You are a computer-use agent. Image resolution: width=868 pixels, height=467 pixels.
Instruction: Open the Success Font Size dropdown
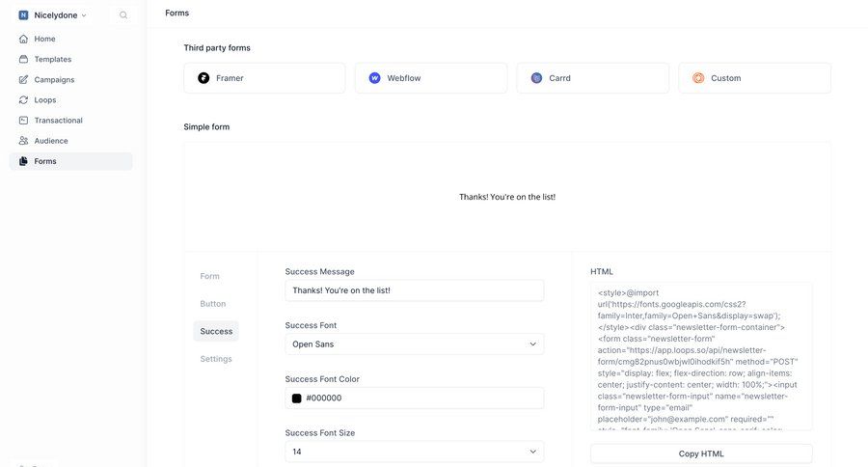(x=414, y=452)
